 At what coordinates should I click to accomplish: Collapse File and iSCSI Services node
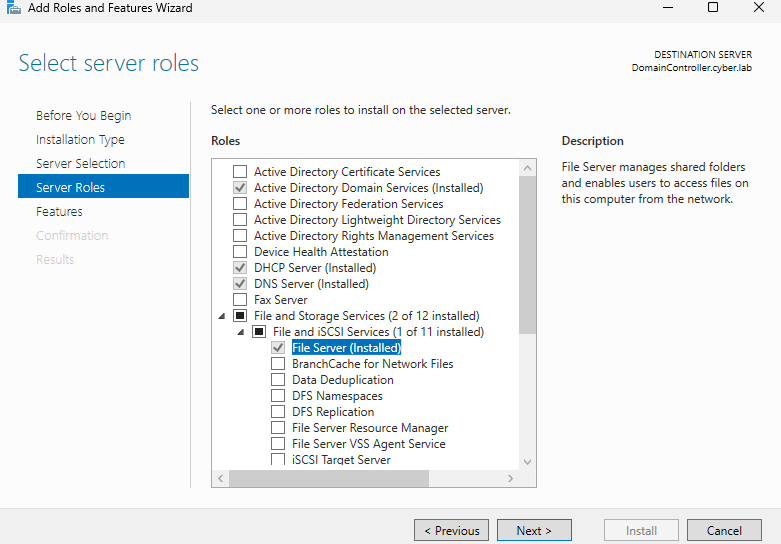click(241, 332)
